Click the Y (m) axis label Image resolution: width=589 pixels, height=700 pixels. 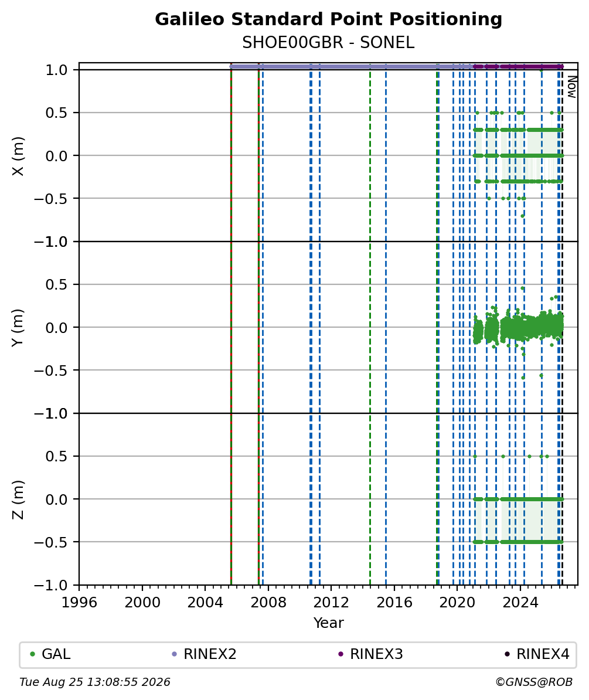[x=18, y=327]
